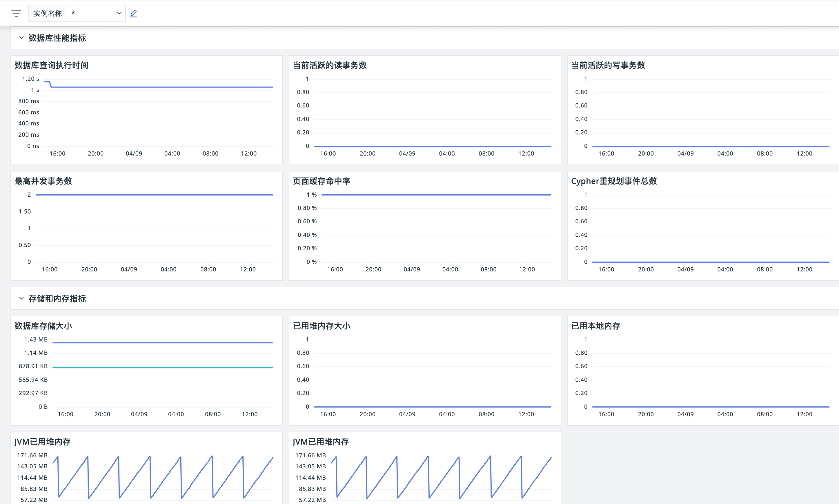Click the 页面缓存命中率 panel title
Image resolution: width=839 pixels, height=504 pixels.
tap(321, 181)
